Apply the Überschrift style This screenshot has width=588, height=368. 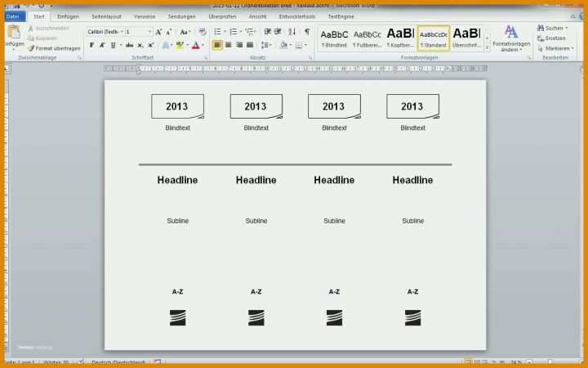click(x=467, y=38)
